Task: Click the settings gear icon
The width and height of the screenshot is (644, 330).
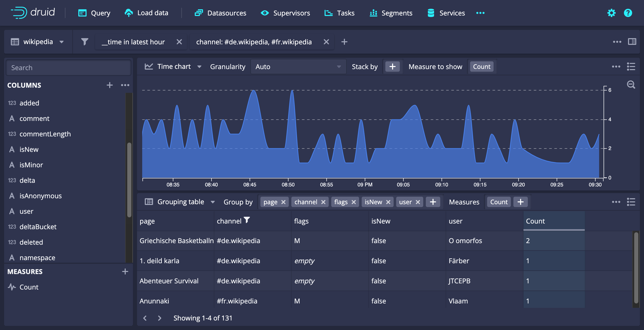Action: 611,13
